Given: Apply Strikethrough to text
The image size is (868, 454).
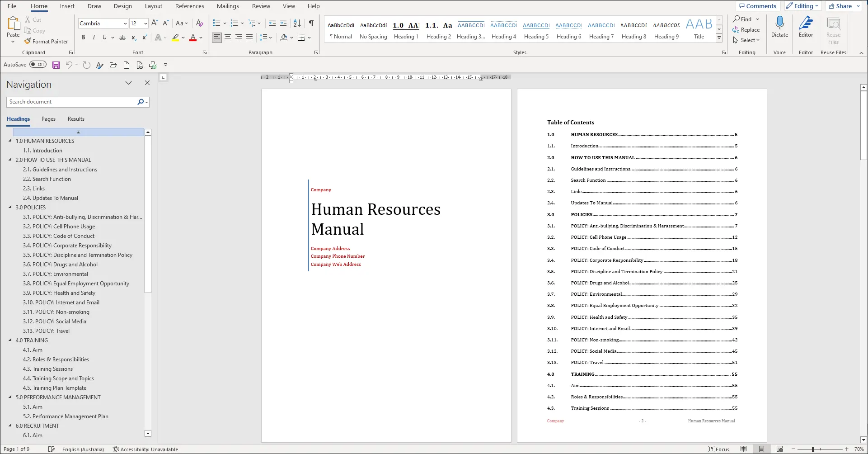Looking at the screenshot, I should pyautogui.click(x=122, y=38).
